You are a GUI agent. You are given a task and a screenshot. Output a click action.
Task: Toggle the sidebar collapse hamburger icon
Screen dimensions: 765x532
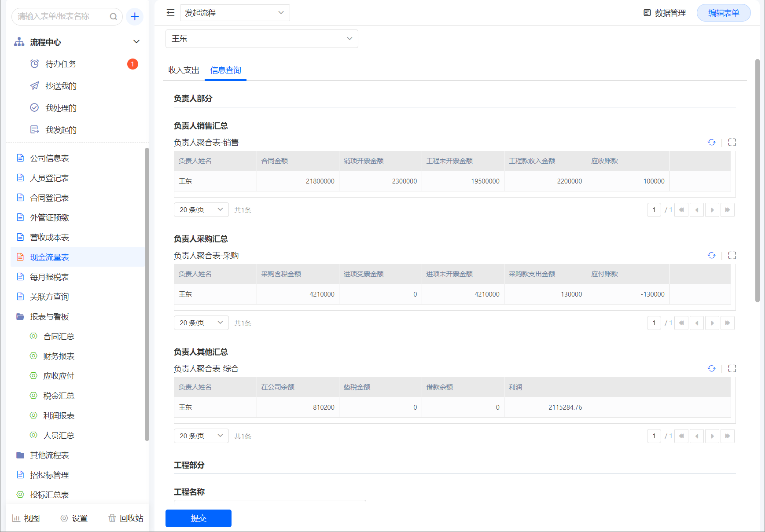coord(170,13)
